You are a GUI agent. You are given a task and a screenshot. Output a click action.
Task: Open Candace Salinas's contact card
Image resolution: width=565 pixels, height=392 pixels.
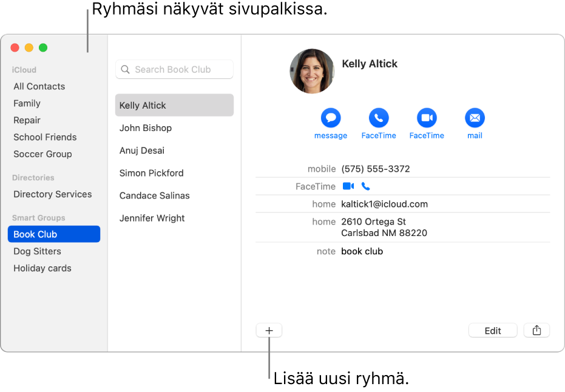click(x=155, y=195)
